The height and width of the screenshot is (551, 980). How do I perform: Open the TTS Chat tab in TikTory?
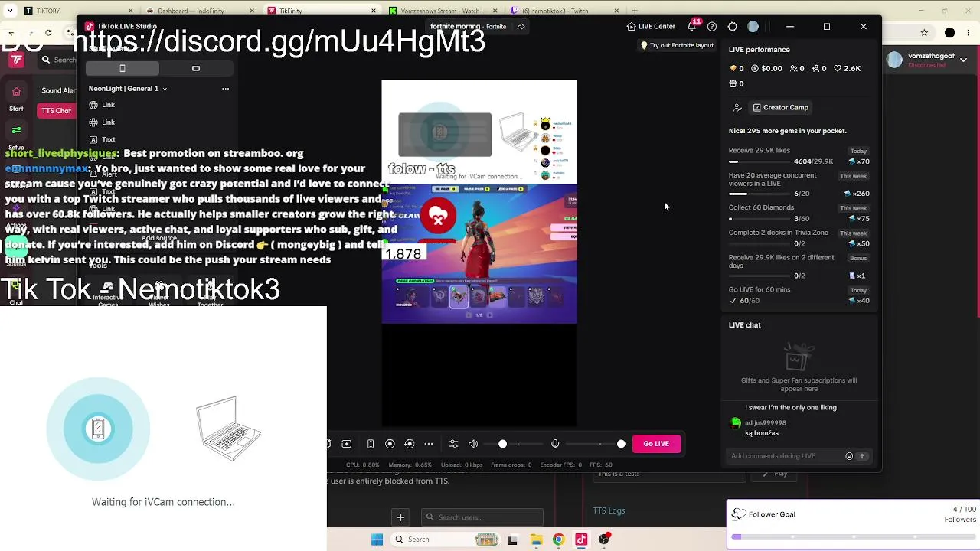pos(56,111)
